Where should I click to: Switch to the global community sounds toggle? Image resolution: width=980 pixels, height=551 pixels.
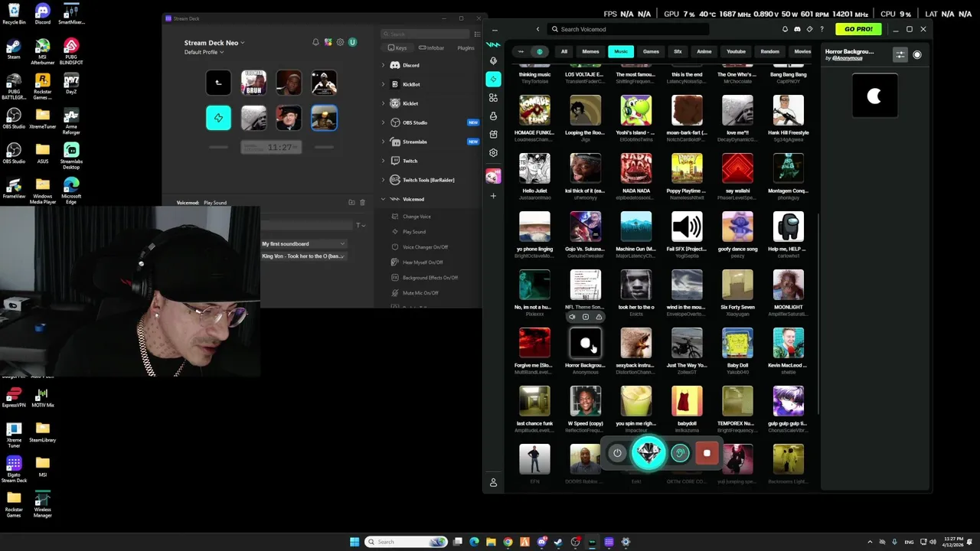[540, 52]
